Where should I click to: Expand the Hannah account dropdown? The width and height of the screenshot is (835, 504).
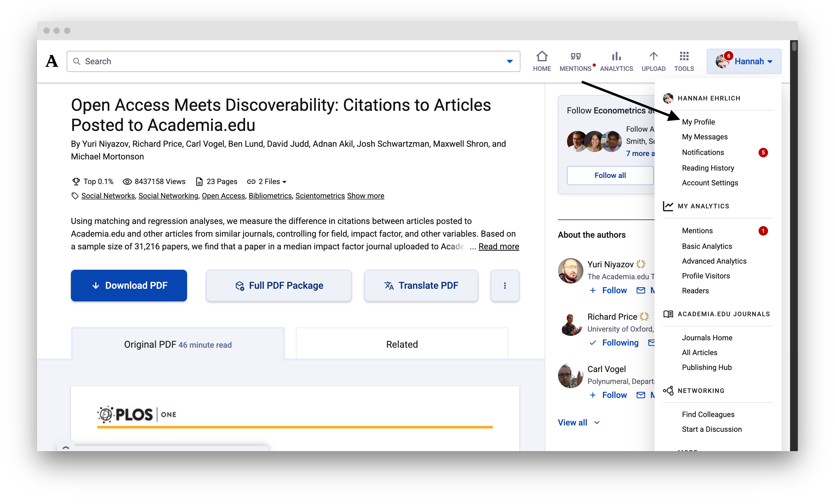coord(743,61)
